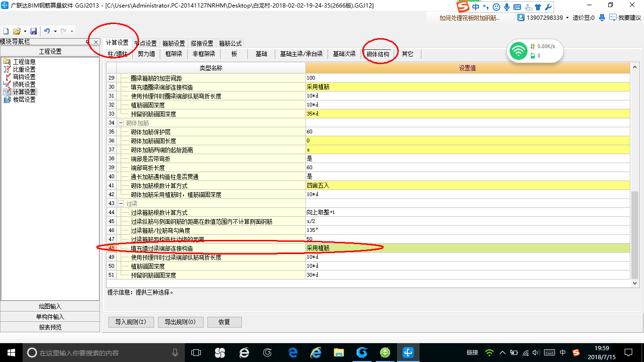The width and height of the screenshot is (644, 362).
Task: Click the floating WiFi speed widget
Action: (x=535, y=50)
